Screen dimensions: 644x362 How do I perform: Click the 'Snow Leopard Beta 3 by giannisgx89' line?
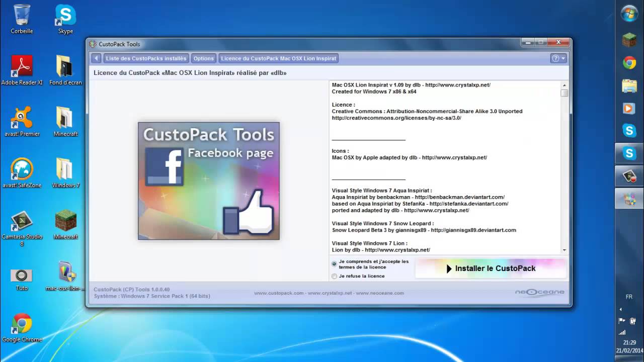tap(424, 230)
